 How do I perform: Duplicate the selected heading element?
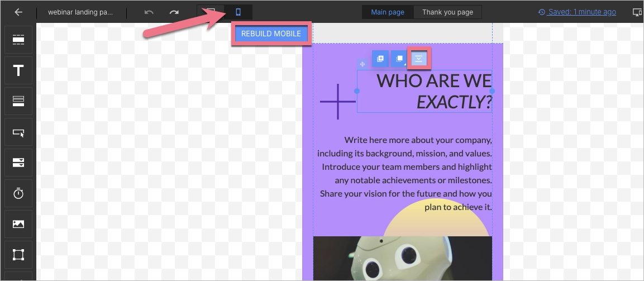(x=380, y=59)
